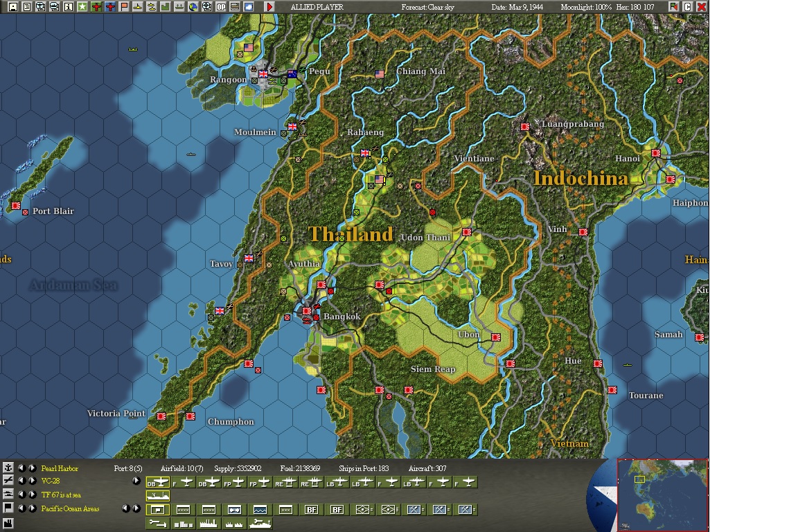Click the 'Date: Mar 9, 1944' text
Viewport: 798px width, 532px height.
[517, 7]
